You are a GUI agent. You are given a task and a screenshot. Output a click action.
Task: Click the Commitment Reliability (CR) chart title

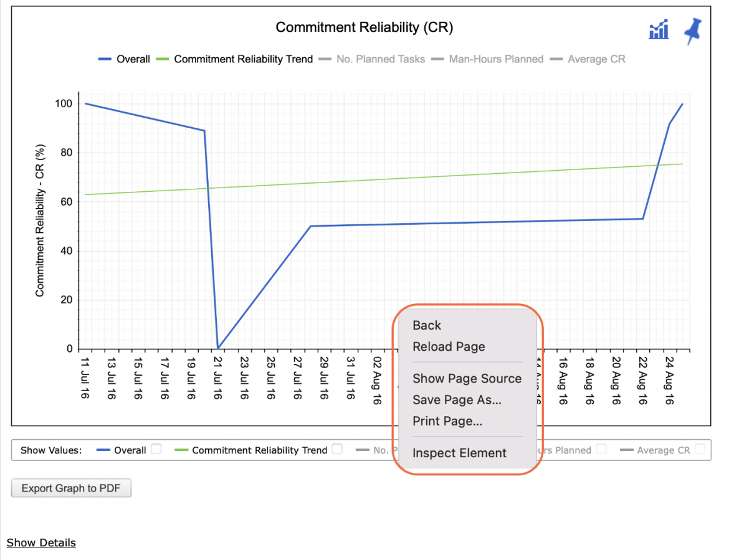pyautogui.click(x=364, y=27)
